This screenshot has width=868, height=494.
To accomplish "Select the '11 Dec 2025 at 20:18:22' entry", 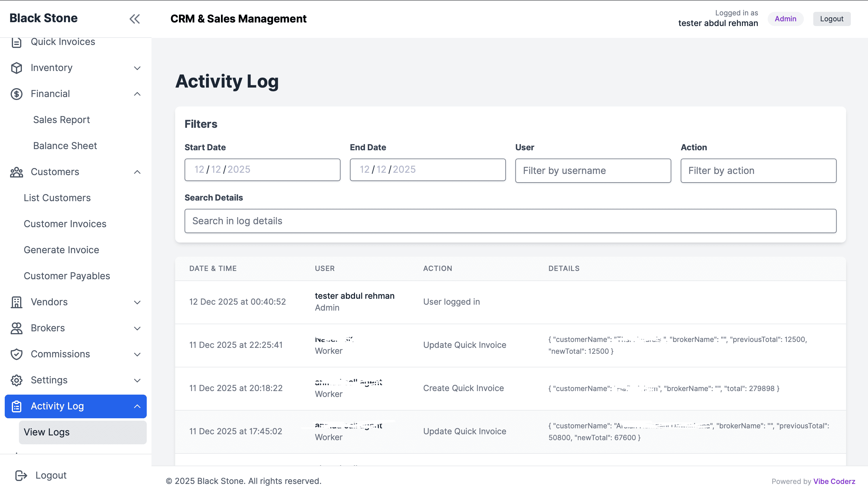I will pos(236,388).
